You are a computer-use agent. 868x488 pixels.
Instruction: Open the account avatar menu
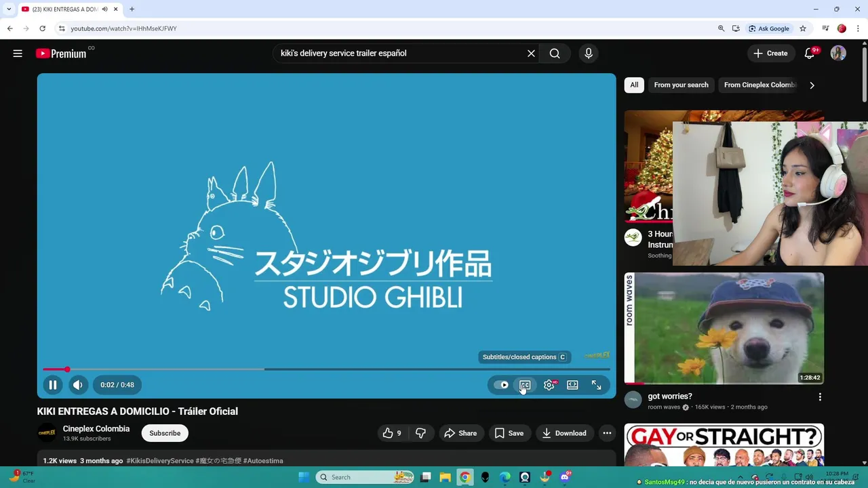pos(838,54)
